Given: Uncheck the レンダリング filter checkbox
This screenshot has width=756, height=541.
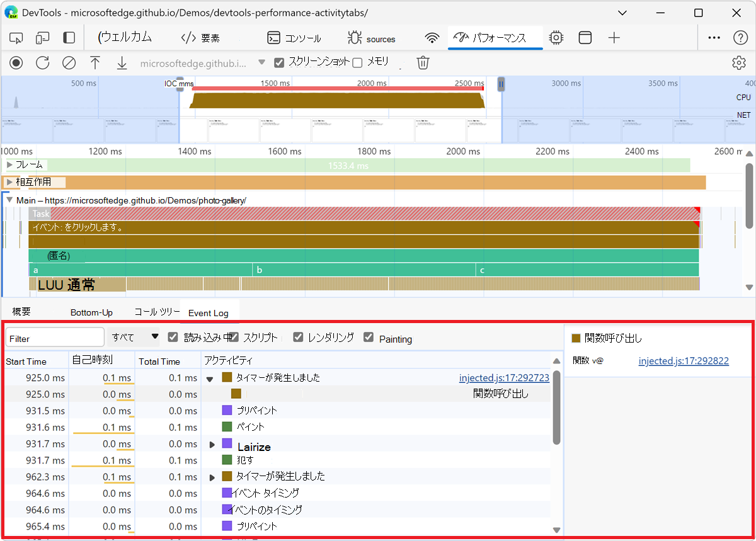Looking at the screenshot, I should click(299, 338).
